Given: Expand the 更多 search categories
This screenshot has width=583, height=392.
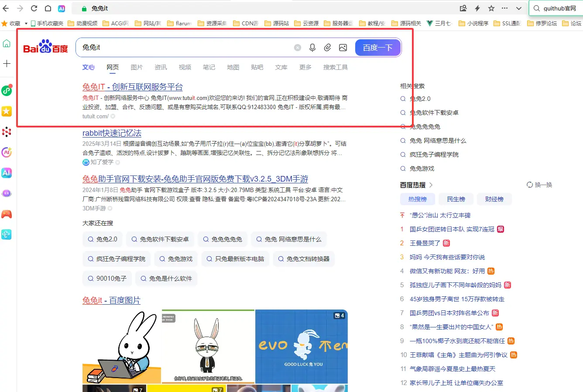Looking at the screenshot, I should pyautogui.click(x=305, y=67).
